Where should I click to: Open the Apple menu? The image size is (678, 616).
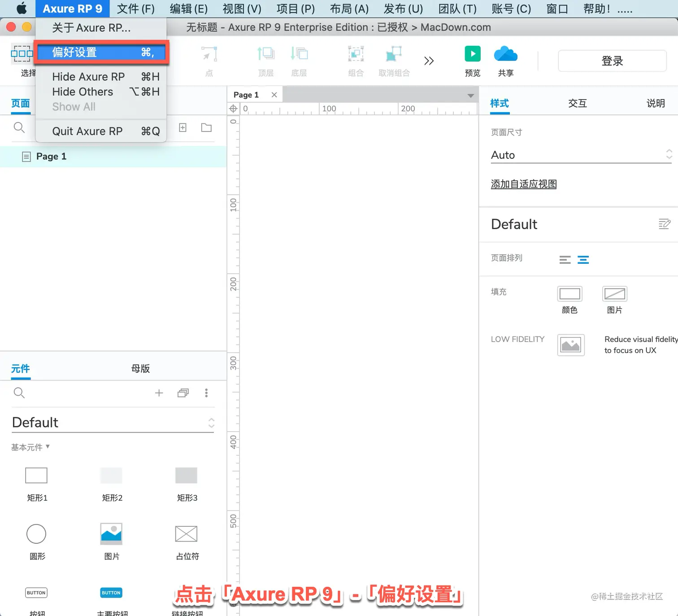[21, 9]
